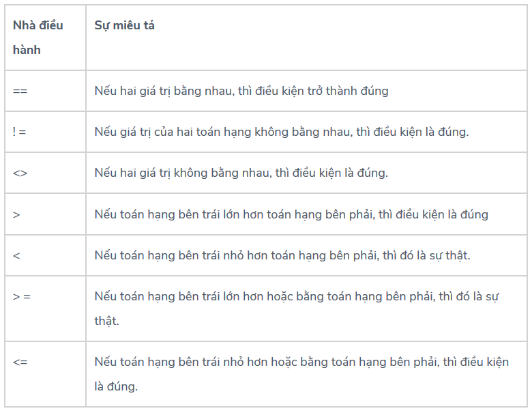Click the <= operator cell
The height and width of the screenshot is (413, 532).
(x=20, y=362)
